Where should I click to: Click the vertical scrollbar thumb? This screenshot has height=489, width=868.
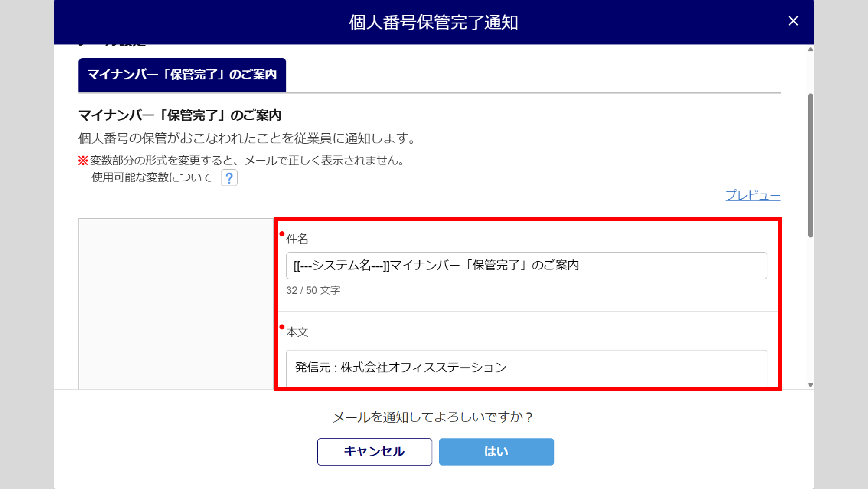point(810,165)
